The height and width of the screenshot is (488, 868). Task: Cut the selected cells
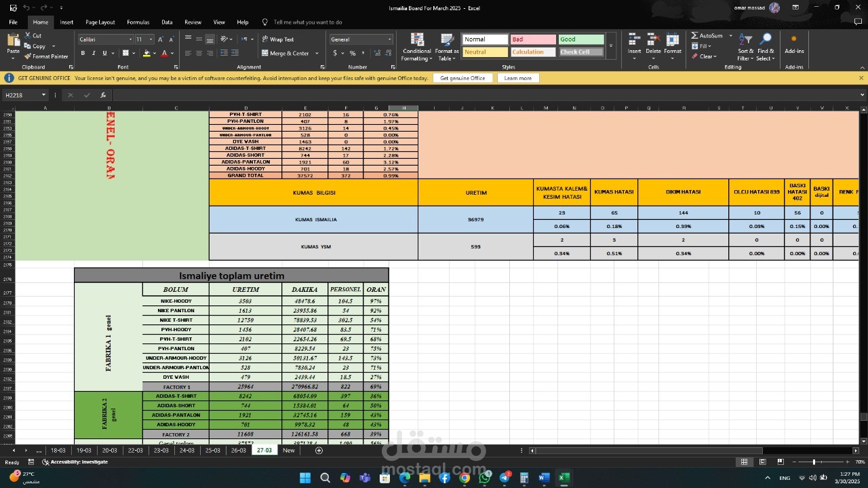34,36
